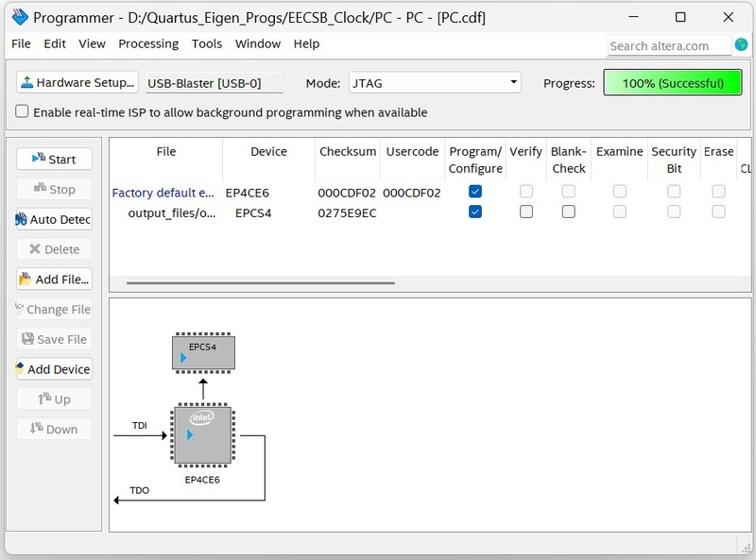Click the TDO label in chain diagram
The height and width of the screenshot is (560, 756).
coord(139,490)
